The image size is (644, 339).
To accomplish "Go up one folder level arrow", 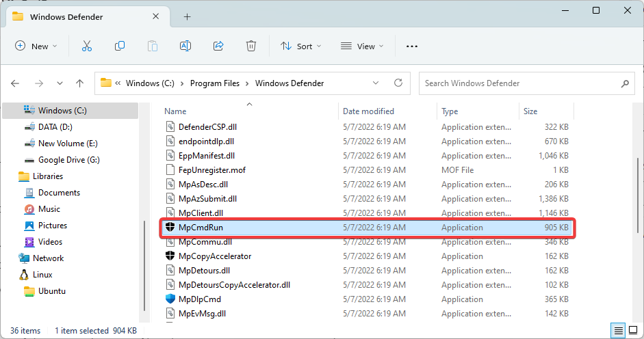I will [x=79, y=83].
